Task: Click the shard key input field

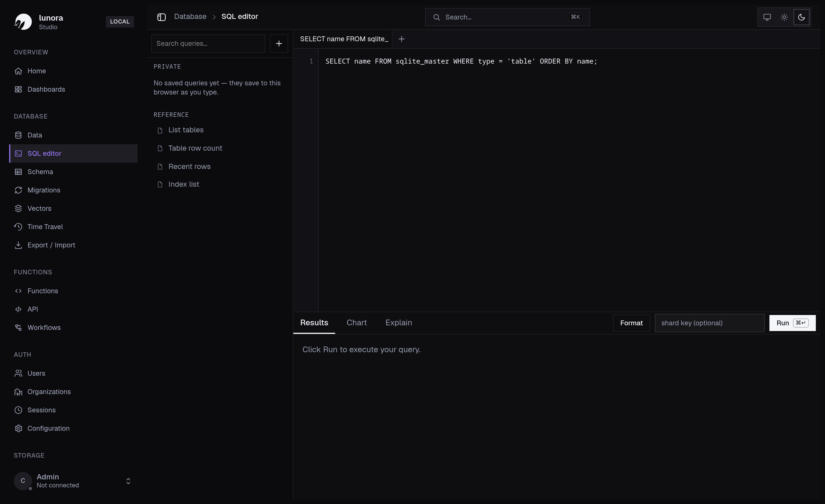Action: tap(710, 323)
